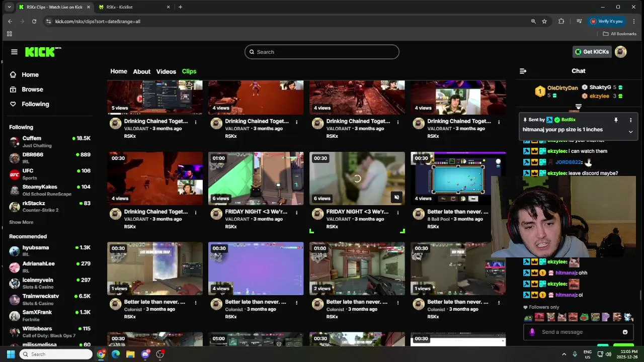
Task: Open Trainwreckstv recommended channel
Action: [50, 300]
